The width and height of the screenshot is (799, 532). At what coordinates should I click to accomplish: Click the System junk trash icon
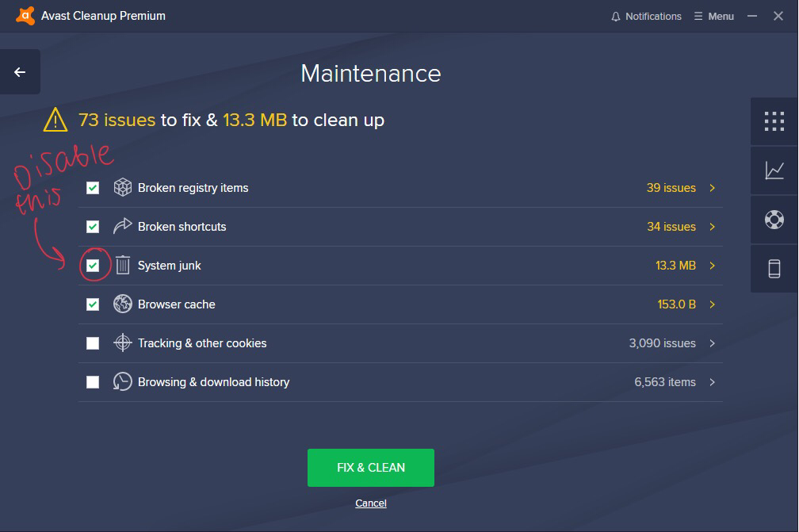123,265
